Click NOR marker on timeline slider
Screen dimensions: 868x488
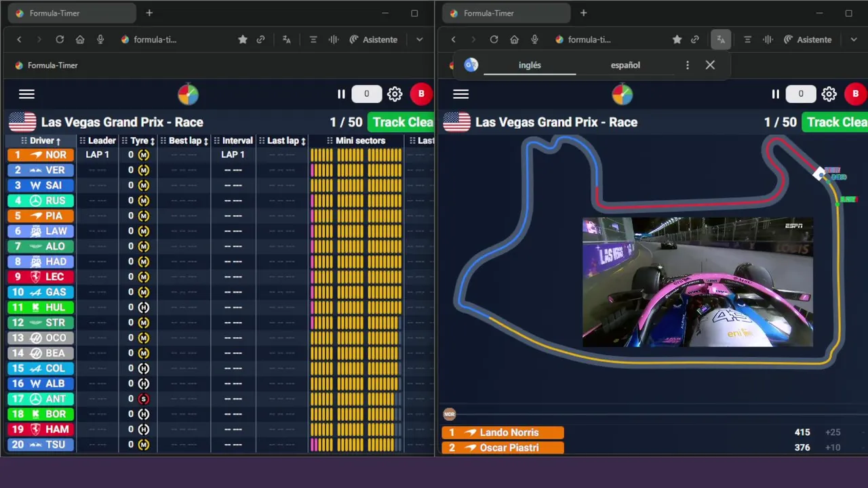tap(449, 413)
